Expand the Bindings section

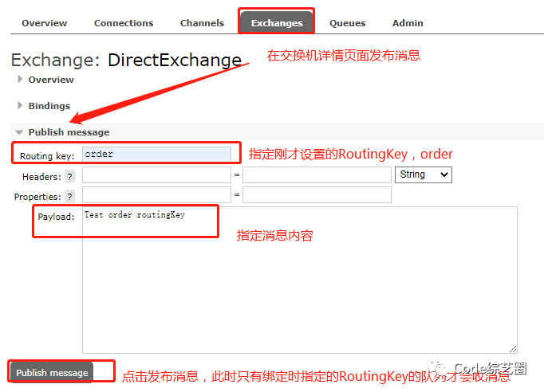click(44, 106)
